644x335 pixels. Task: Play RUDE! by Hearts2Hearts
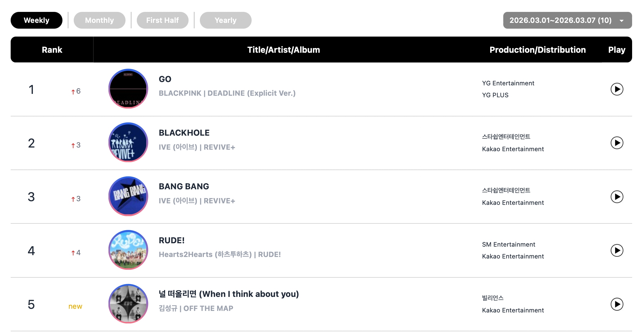pos(617,251)
